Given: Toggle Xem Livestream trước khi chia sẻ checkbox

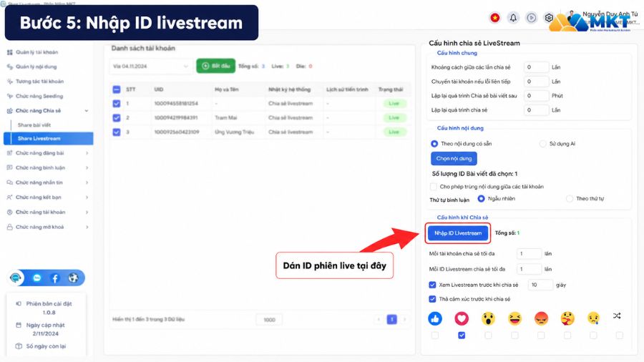Looking at the screenshot, I should click(x=432, y=285).
